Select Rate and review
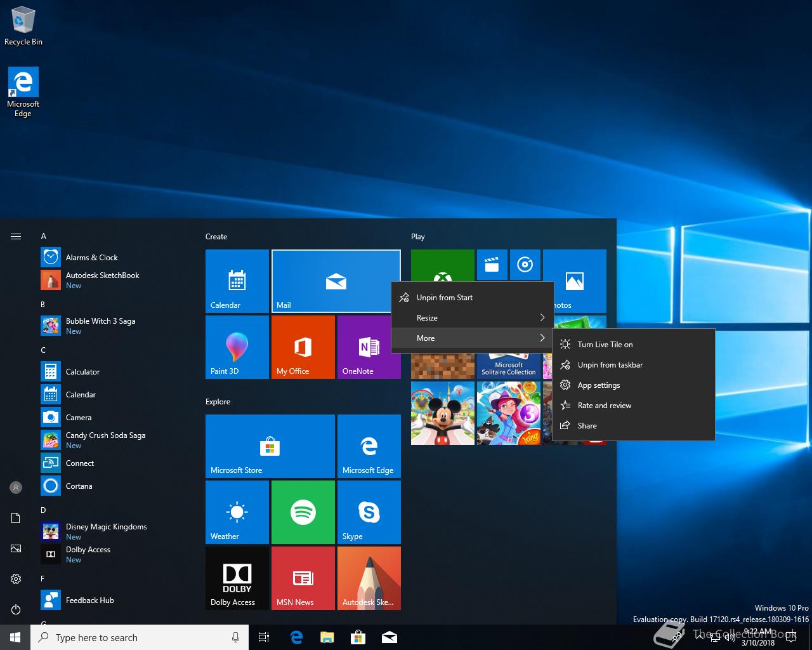The height and width of the screenshot is (650, 812). [x=634, y=406]
